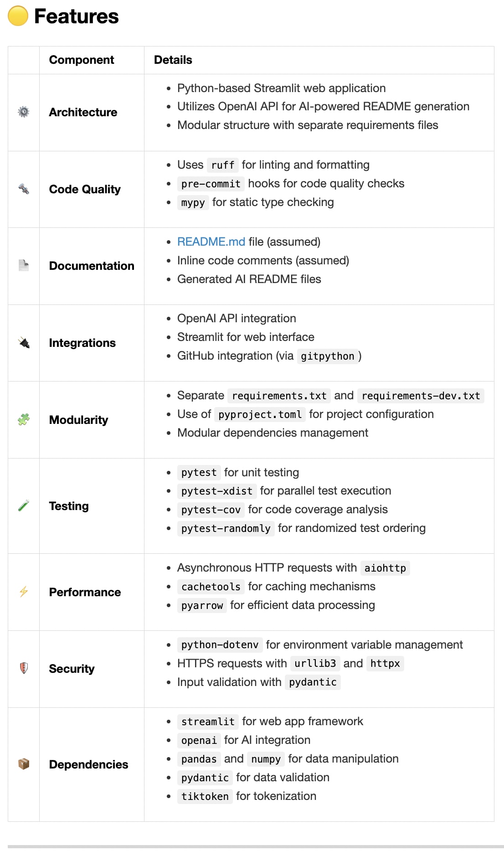Screen dimensions: 504x856
Task: Click the Testing test tube icon
Action: [x=24, y=505]
